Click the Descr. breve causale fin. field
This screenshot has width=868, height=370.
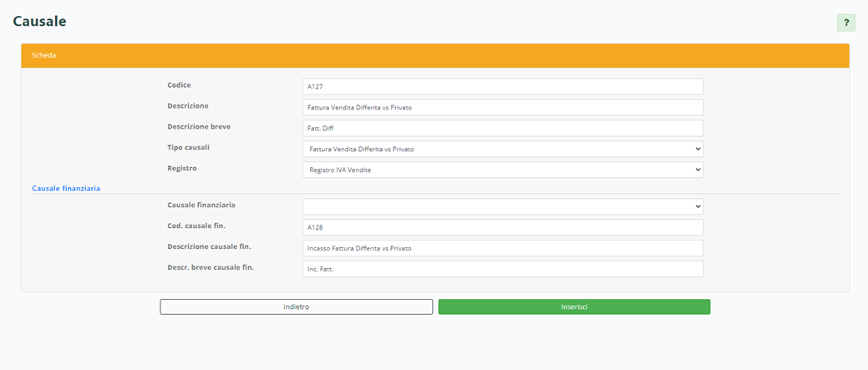[502, 269]
